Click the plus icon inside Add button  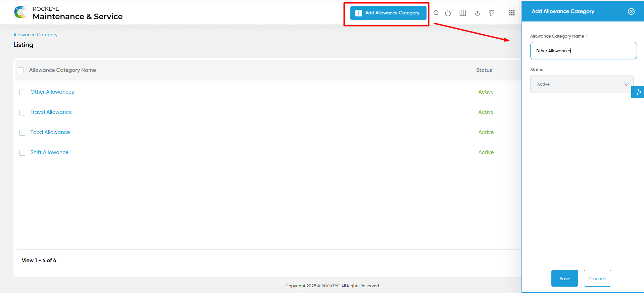[359, 13]
